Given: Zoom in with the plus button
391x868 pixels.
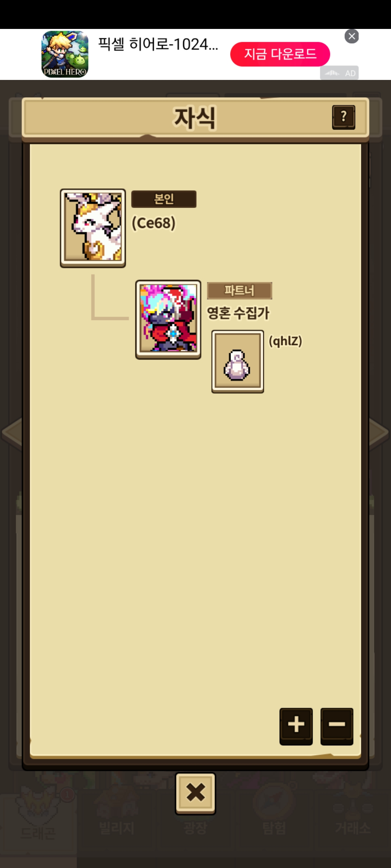Looking at the screenshot, I should (296, 726).
